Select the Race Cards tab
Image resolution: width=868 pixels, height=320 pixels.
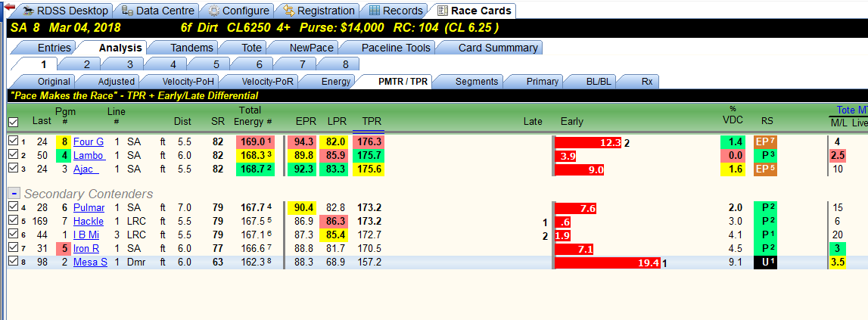[473, 11]
